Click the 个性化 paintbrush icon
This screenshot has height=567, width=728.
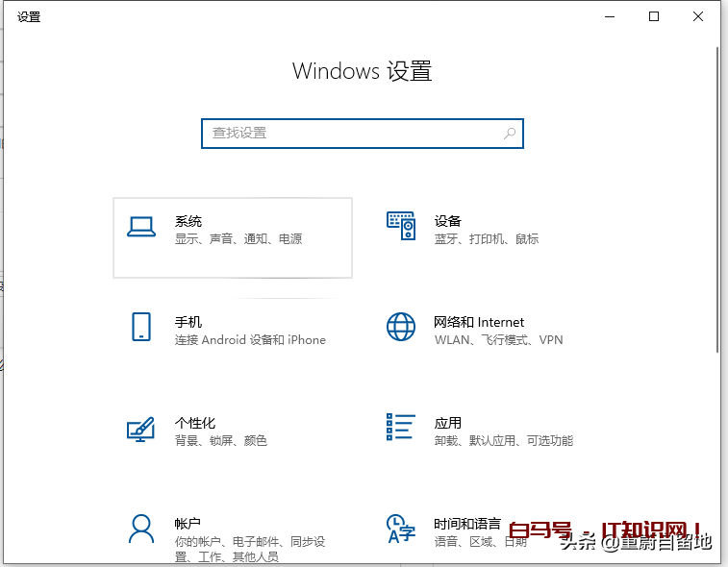[141, 429]
